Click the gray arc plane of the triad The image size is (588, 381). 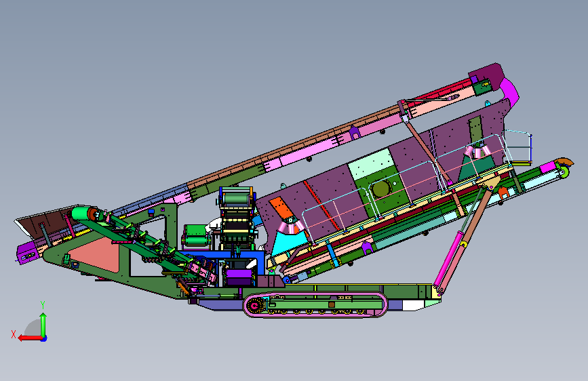[33, 327]
